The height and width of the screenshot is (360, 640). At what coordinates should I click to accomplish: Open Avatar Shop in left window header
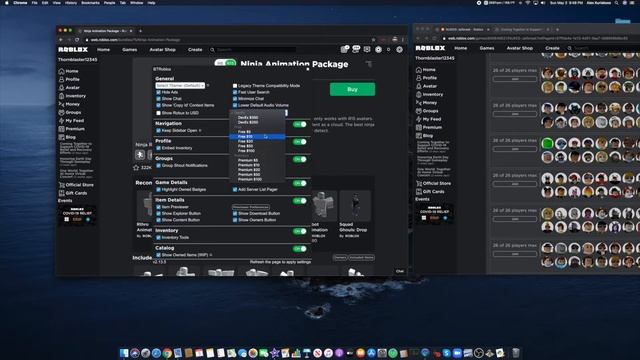click(x=162, y=50)
